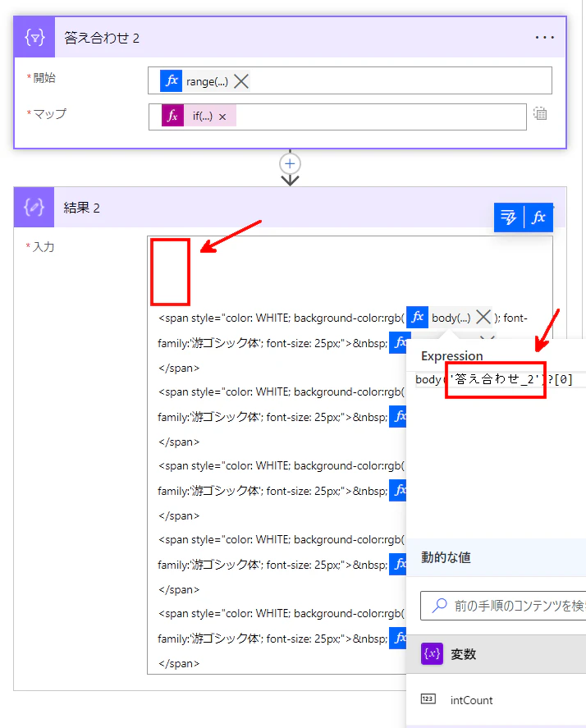
Task: Remove the first body(...) token
Action: click(483, 318)
